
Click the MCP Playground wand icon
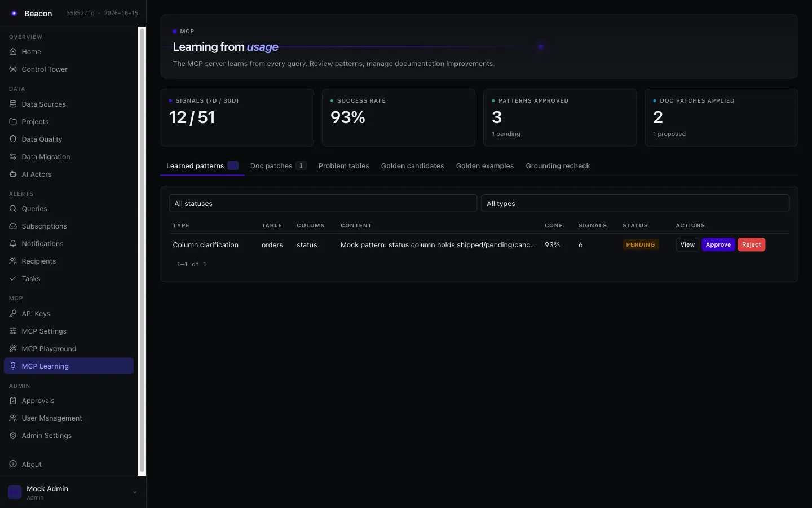[x=13, y=348]
